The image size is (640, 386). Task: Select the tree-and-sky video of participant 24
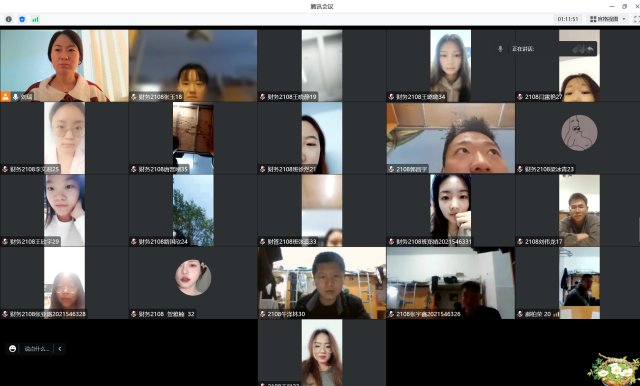193,210
